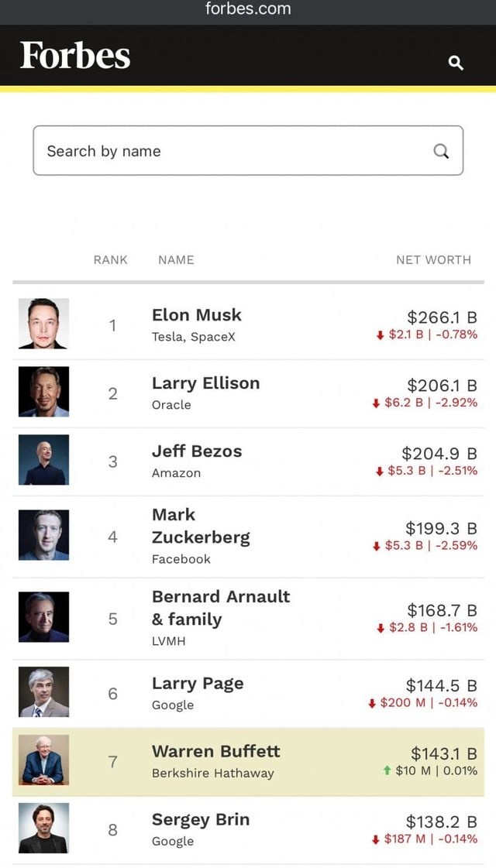
Task: Open Mark Zuckerberg's photo thumbnail
Action: (x=43, y=535)
